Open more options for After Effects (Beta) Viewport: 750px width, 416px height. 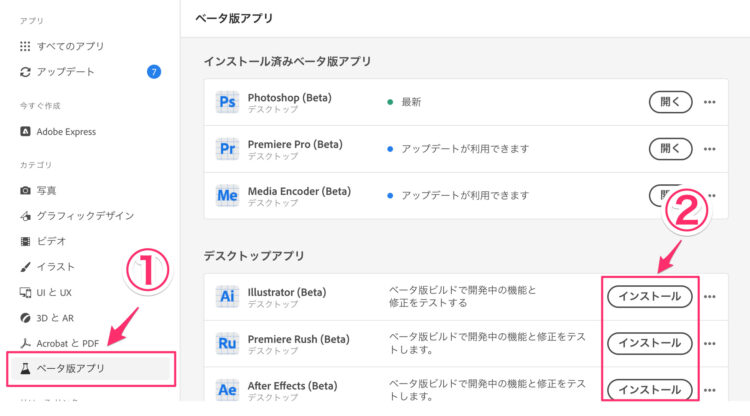(710, 390)
